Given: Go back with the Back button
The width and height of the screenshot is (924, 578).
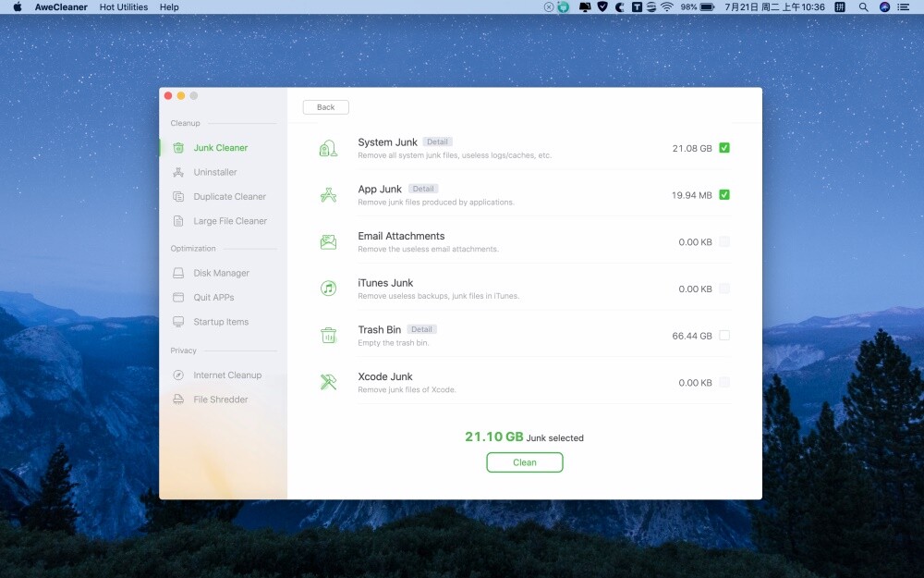Looking at the screenshot, I should (x=326, y=107).
